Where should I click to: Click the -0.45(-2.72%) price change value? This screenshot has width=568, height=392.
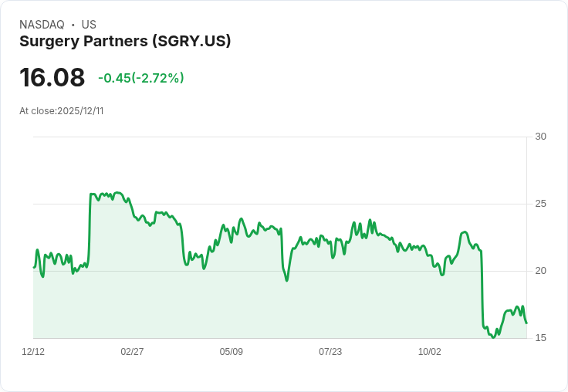click(x=140, y=78)
